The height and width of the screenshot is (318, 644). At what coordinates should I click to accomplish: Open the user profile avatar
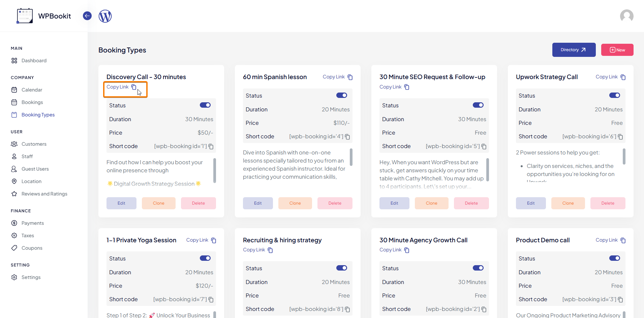click(627, 16)
